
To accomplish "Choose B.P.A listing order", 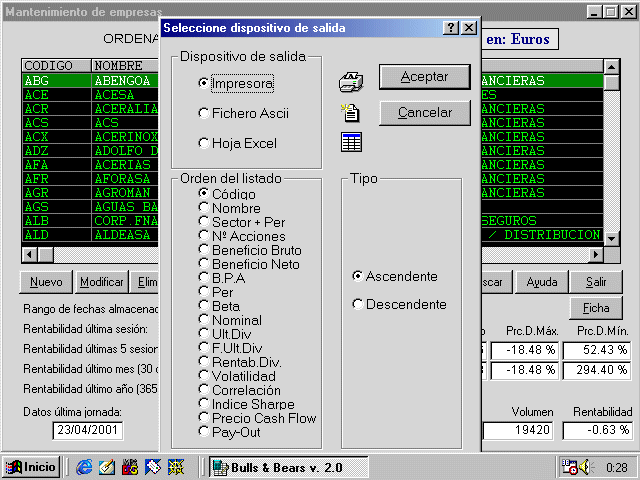I will tap(222, 278).
